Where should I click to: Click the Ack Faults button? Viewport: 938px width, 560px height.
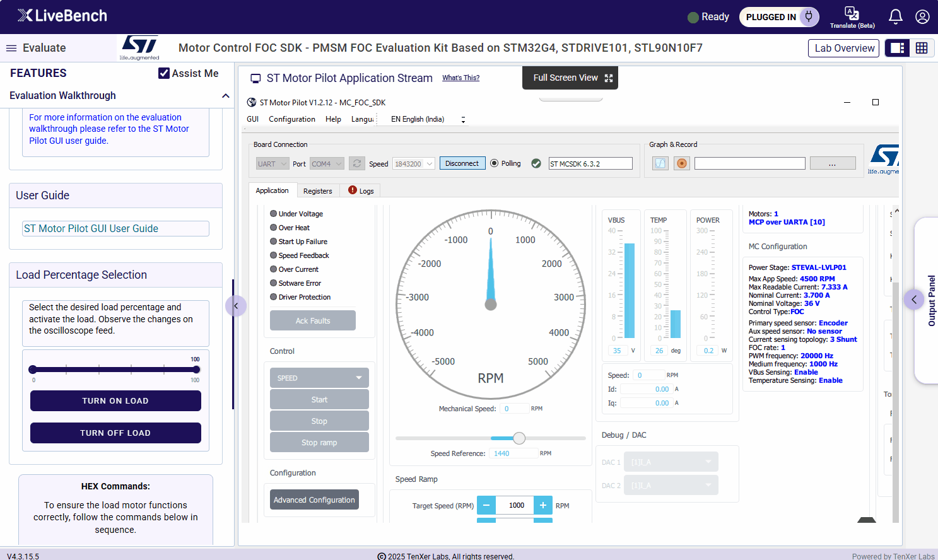tap(313, 320)
